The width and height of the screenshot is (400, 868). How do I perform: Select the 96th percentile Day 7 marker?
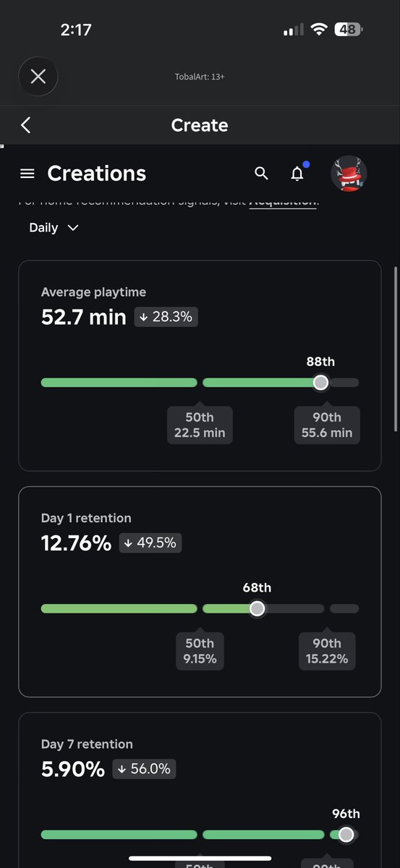346,835
